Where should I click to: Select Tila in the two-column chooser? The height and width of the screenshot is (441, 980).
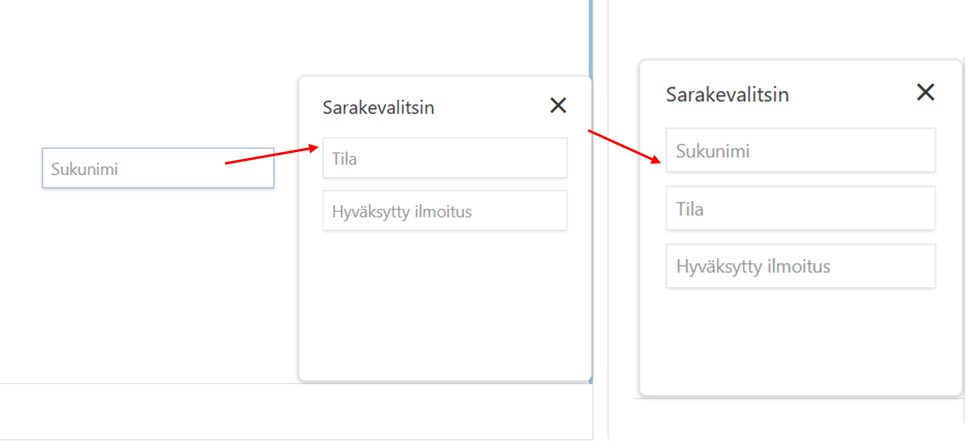pyautogui.click(x=445, y=158)
